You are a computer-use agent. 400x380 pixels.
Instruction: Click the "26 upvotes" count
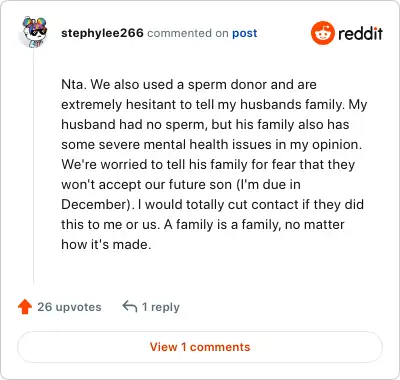(69, 307)
